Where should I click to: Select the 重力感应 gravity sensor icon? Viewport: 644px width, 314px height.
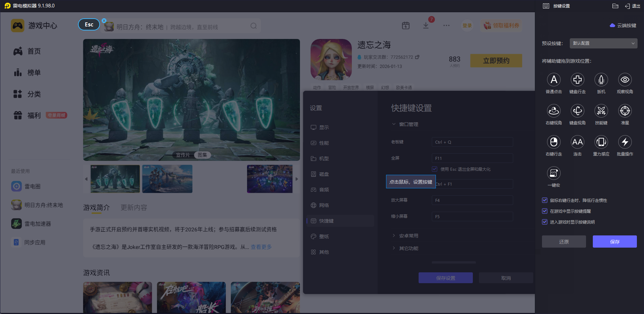(601, 142)
